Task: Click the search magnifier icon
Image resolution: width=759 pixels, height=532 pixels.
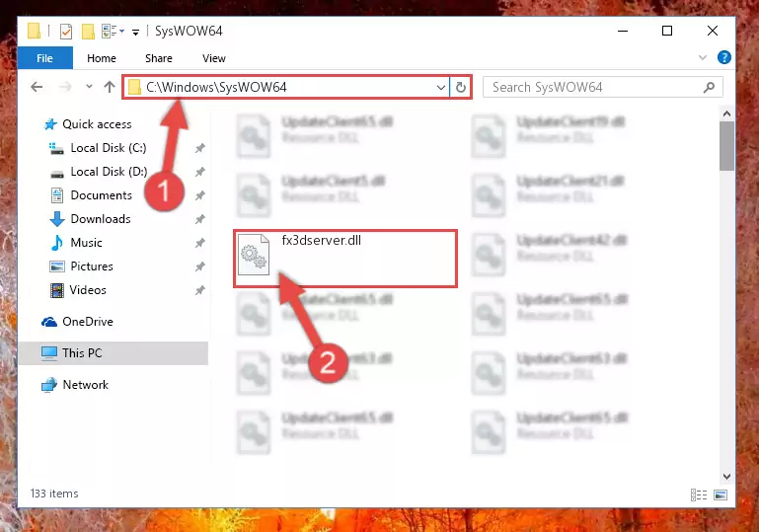Action: (709, 87)
